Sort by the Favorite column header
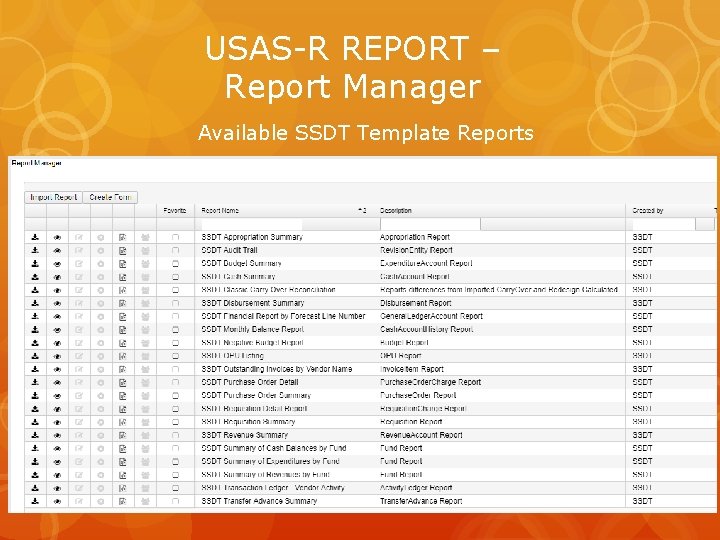 (174, 210)
